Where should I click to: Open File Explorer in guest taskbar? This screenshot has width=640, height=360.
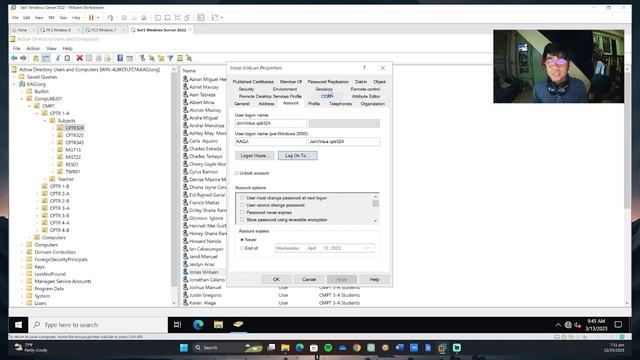[x=218, y=325]
